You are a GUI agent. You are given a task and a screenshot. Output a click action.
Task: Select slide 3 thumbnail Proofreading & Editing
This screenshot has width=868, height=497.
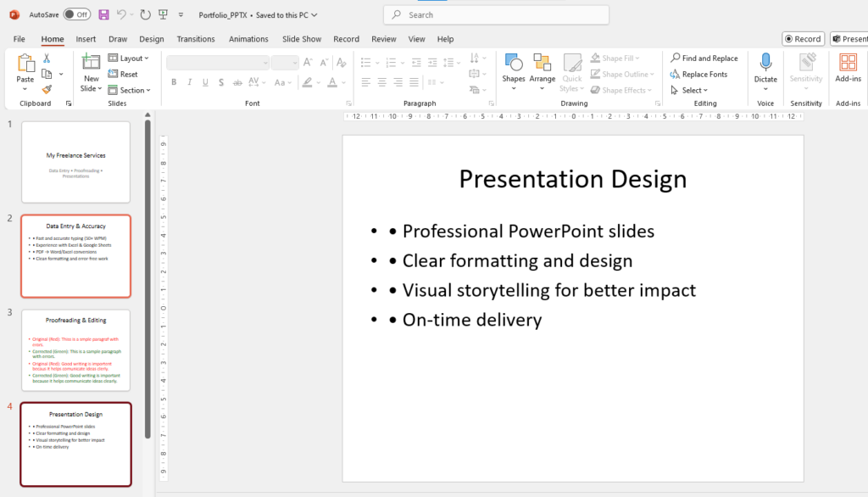point(75,350)
